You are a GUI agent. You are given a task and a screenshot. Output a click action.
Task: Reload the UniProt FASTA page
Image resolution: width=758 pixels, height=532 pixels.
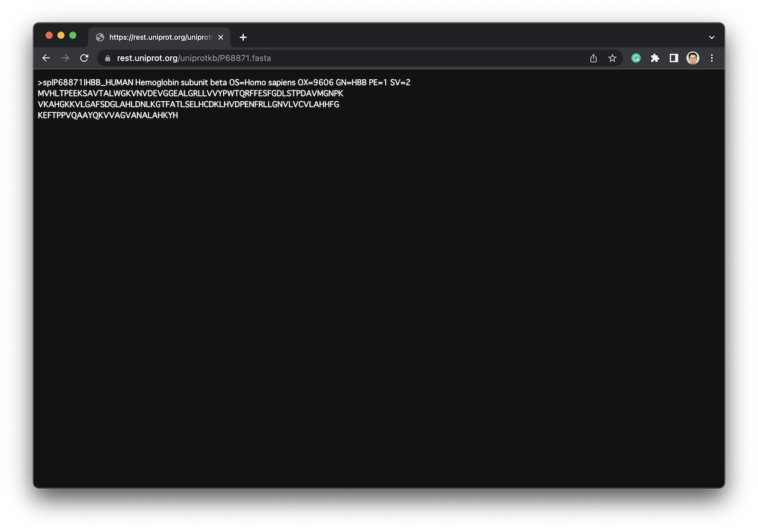pyautogui.click(x=84, y=58)
